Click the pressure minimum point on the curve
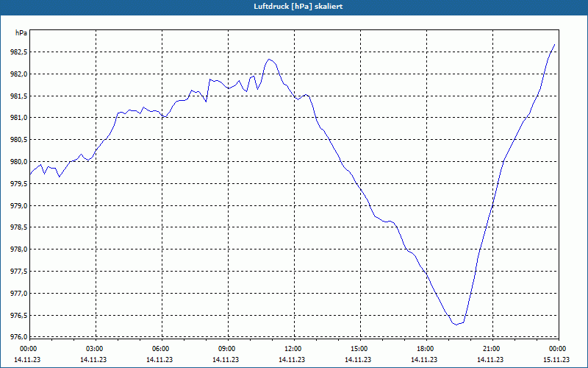Image resolution: width=588 pixels, height=368 pixels. [x=456, y=325]
